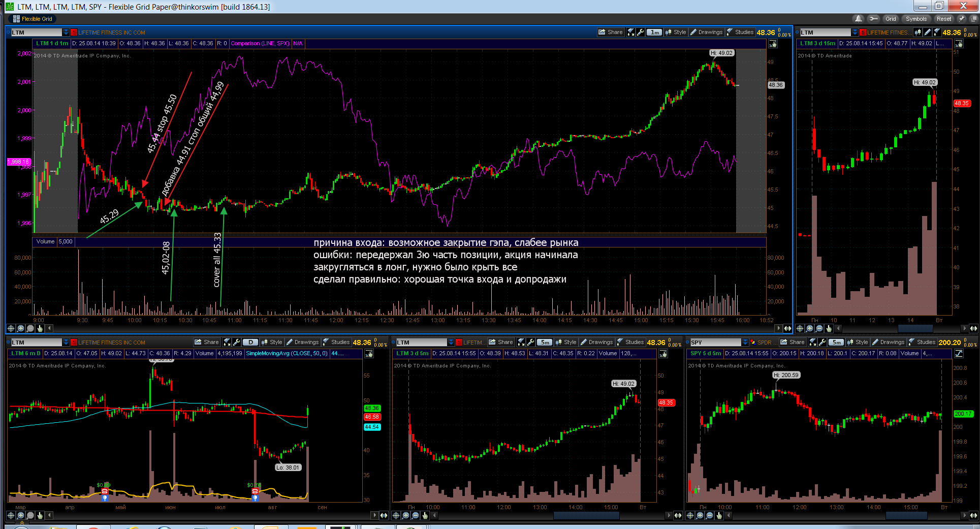Screen dimensions: 980x529
Task: Open 1m timeframe selector on main chart
Action: (x=654, y=32)
